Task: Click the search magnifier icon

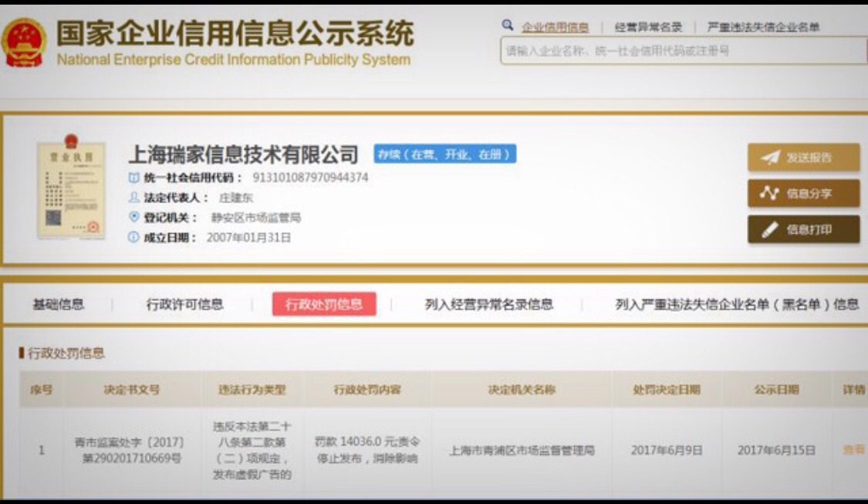Action: (x=507, y=25)
